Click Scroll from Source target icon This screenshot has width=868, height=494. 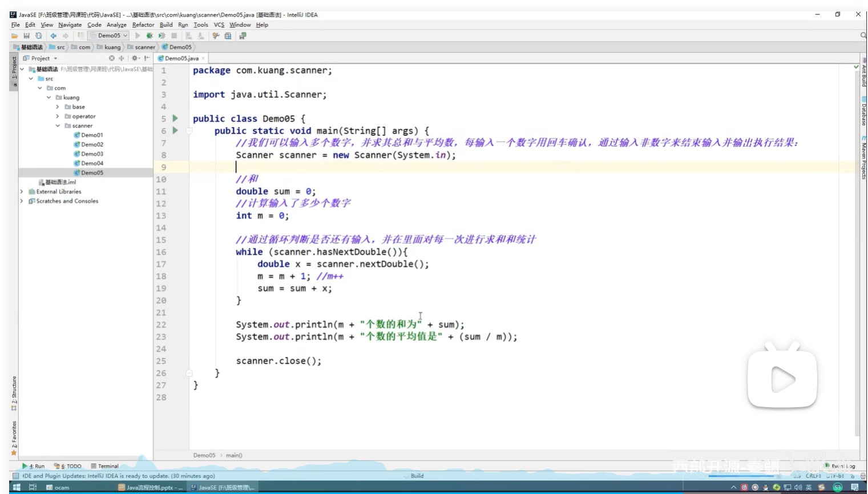112,58
